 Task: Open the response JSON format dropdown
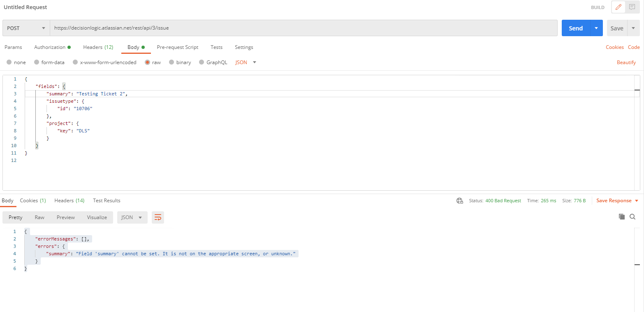pos(132,217)
